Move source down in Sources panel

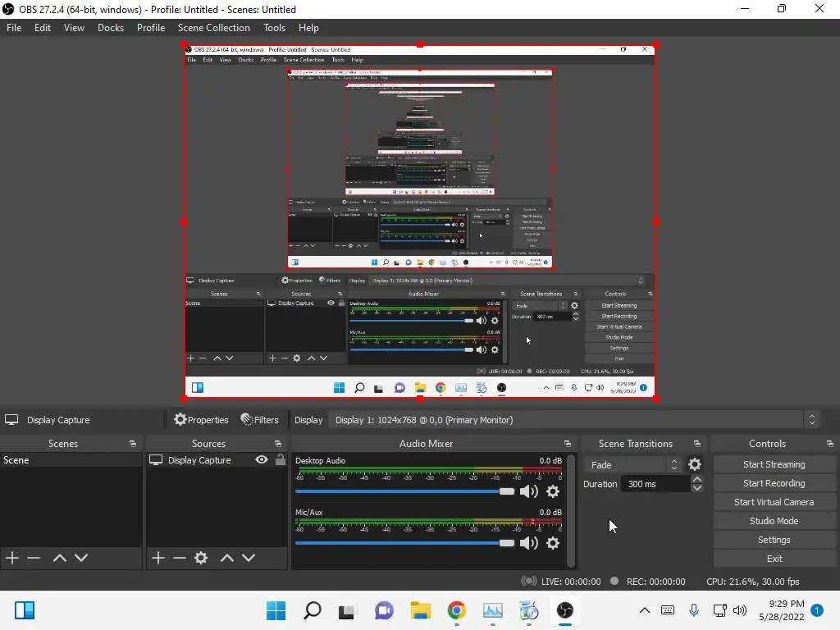click(x=249, y=558)
